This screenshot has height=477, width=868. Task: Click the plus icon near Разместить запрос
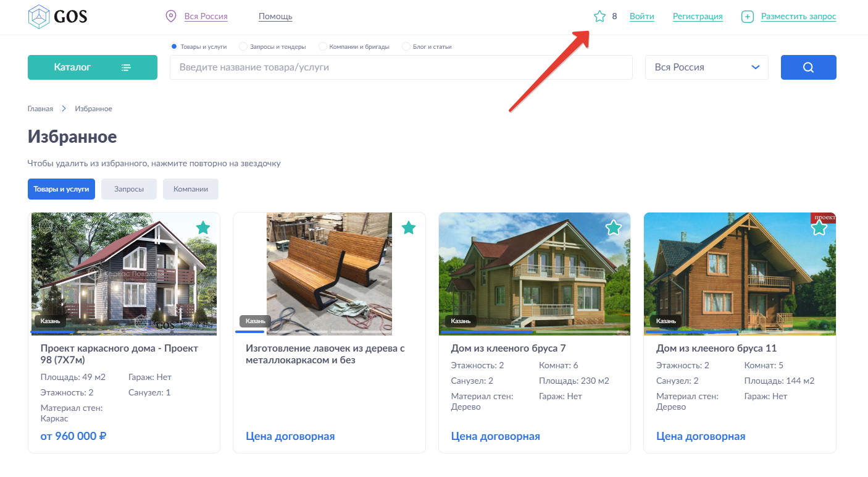tap(747, 17)
